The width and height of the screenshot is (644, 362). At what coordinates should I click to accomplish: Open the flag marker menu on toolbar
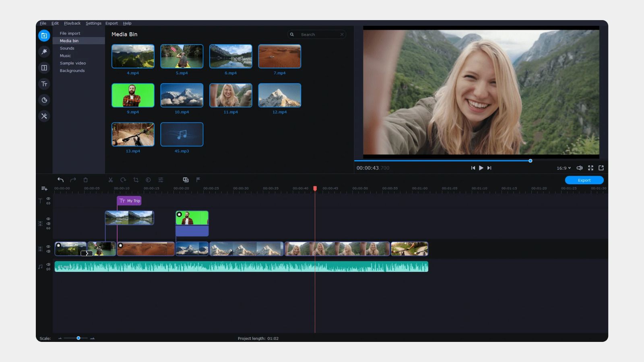coord(198,180)
